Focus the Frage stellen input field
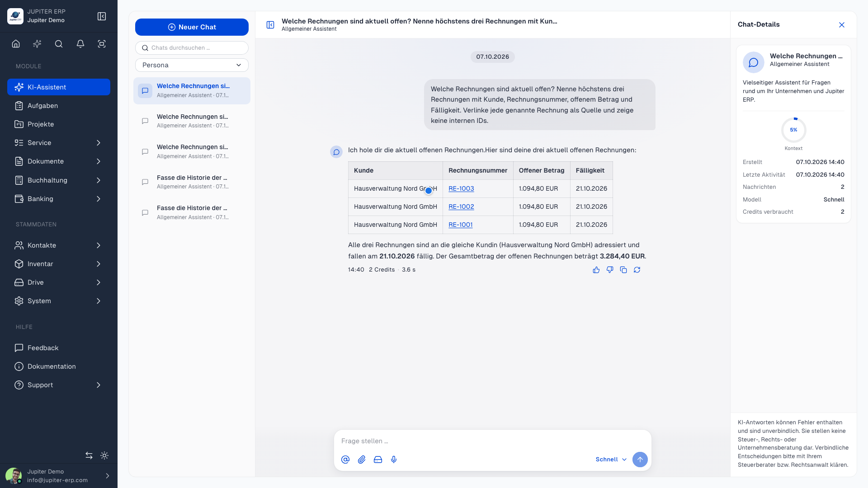 point(493,441)
